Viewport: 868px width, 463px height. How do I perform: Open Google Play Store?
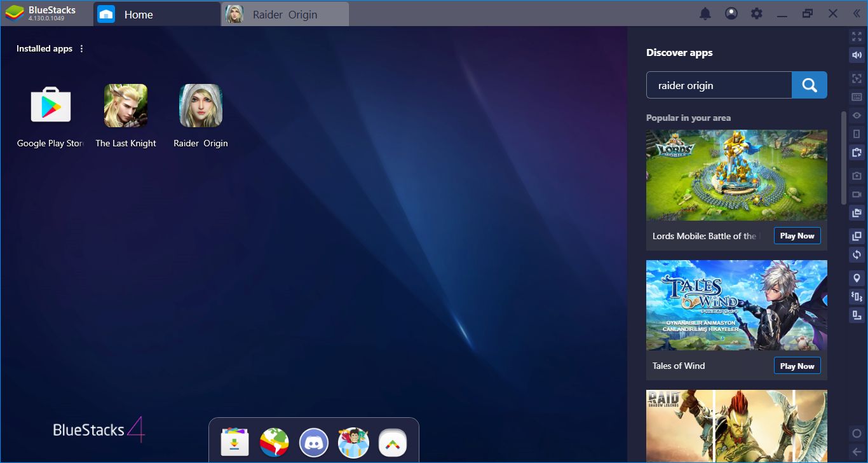(x=50, y=106)
